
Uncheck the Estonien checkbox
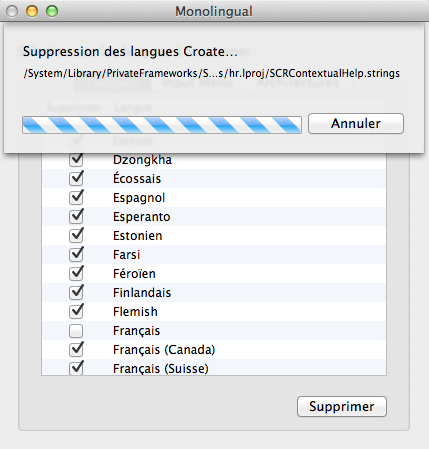click(76, 236)
